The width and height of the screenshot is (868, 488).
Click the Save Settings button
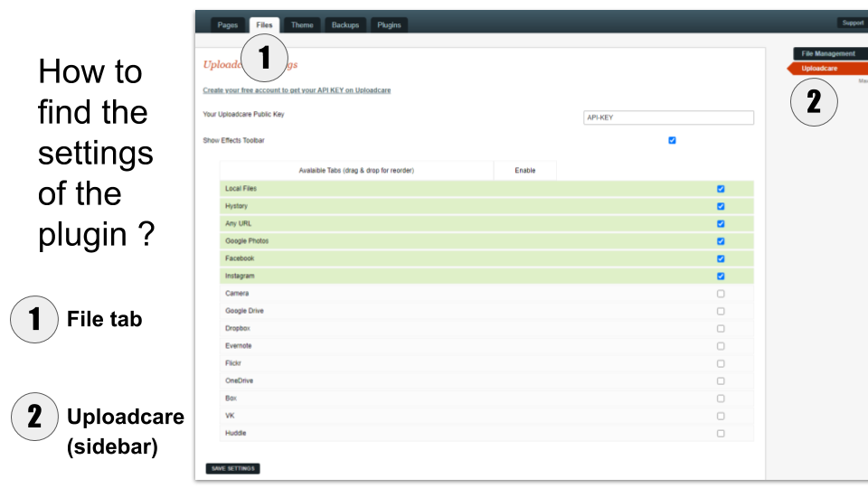pyautogui.click(x=232, y=469)
